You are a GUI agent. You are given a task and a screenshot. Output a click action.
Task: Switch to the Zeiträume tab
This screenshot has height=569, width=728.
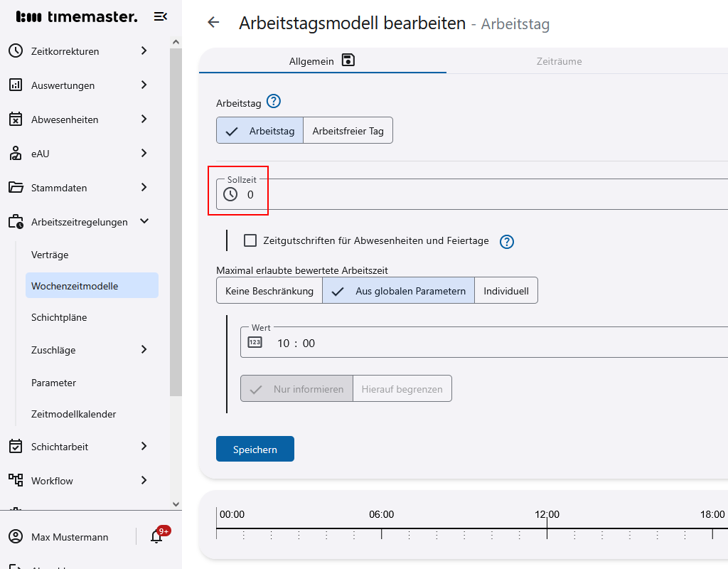click(x=559, y=61)
